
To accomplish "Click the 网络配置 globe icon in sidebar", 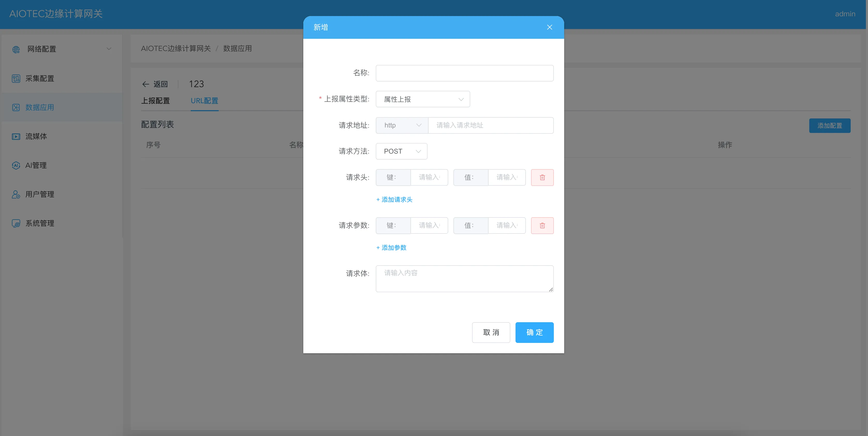I will click(x=16, y=49).
